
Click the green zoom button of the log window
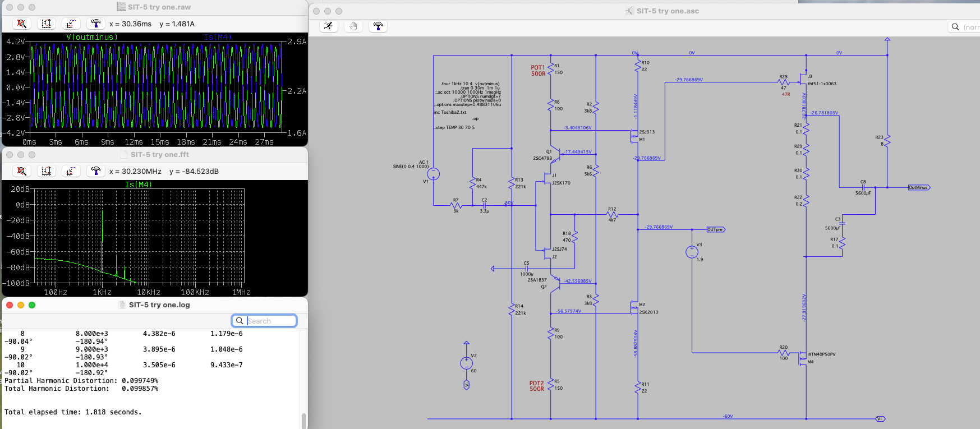coord(32,305)
